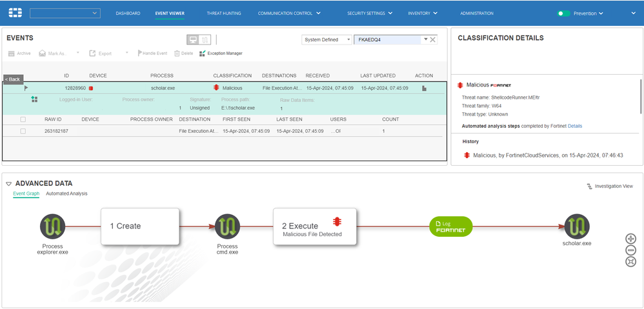
Task: Click the green Fortinet Log node
Action: click(451, 226)
